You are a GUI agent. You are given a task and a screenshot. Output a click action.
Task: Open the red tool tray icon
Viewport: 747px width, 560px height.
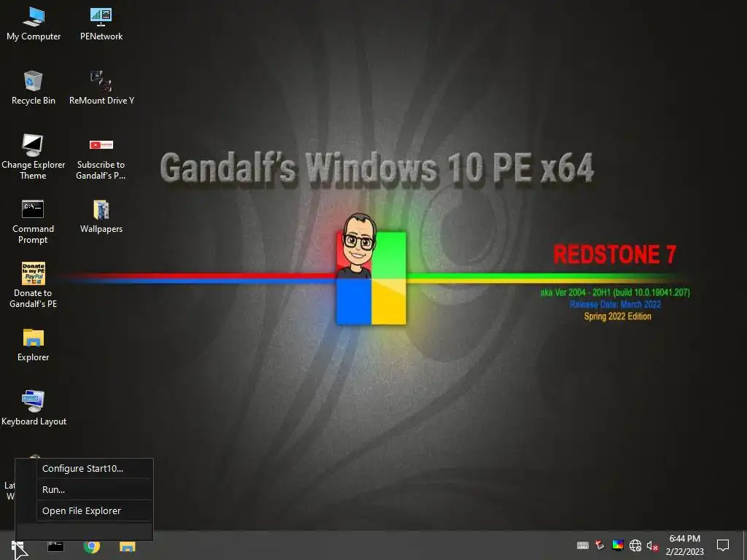coord(600,545)
